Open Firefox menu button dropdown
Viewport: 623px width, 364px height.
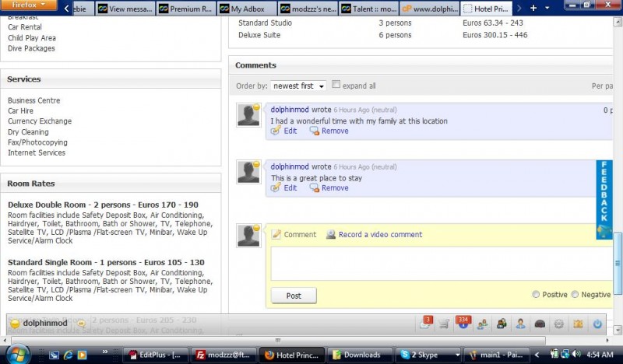click(x=29, y=5)
